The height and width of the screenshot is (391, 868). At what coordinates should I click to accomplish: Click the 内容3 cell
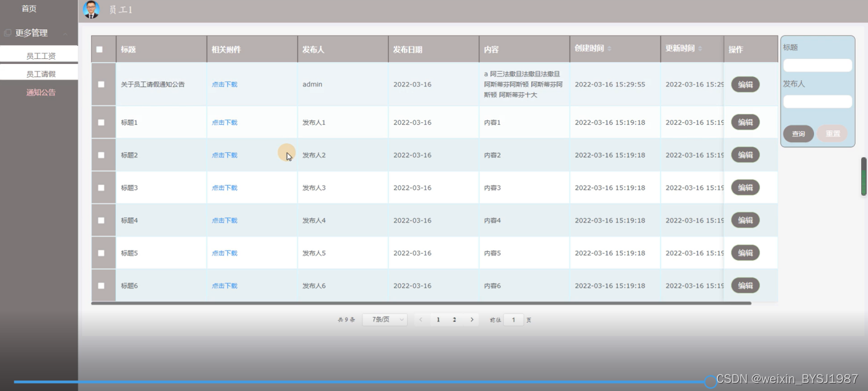(524, 188)
